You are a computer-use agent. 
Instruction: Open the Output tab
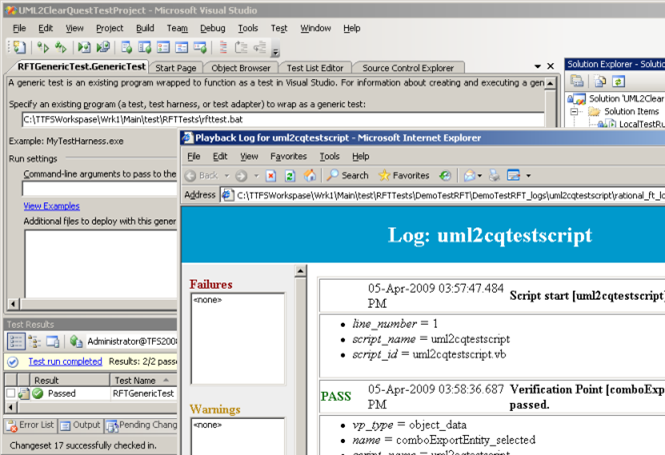click(x=80, y=425)
